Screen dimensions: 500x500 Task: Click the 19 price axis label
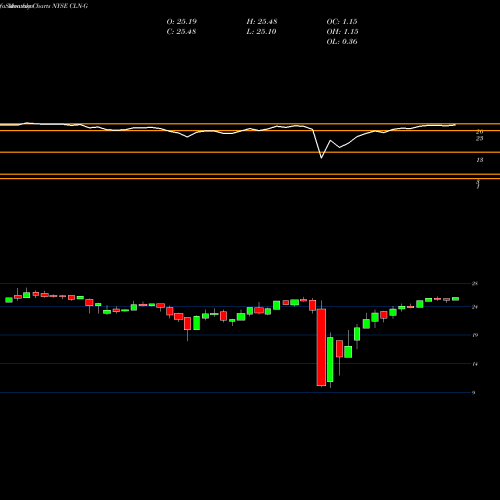(x=475, y=335)
